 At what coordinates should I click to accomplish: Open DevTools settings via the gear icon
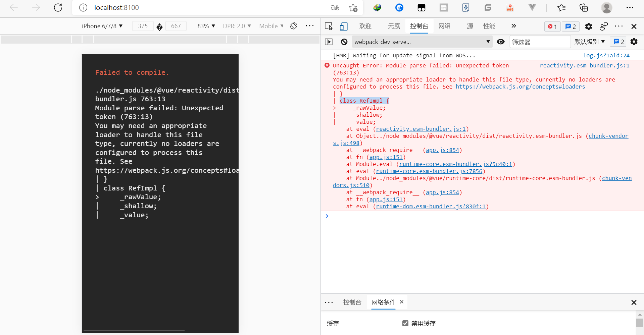click(589, 26)
